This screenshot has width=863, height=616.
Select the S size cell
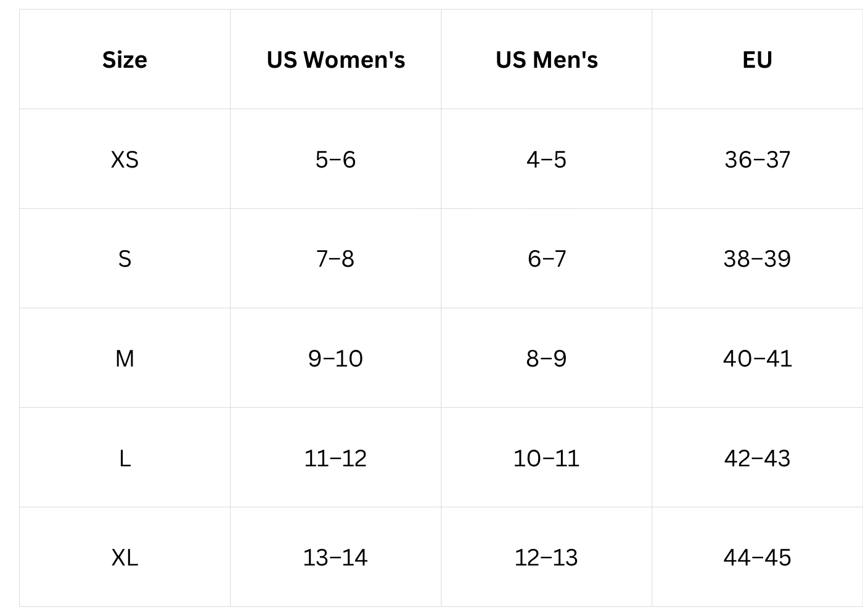coord(125,259)
